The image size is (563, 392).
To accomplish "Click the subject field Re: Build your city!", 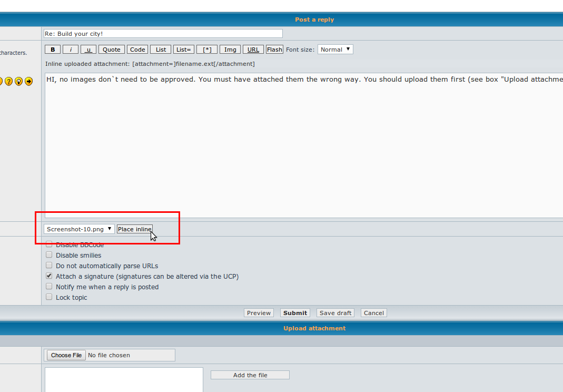I will 163,34.
